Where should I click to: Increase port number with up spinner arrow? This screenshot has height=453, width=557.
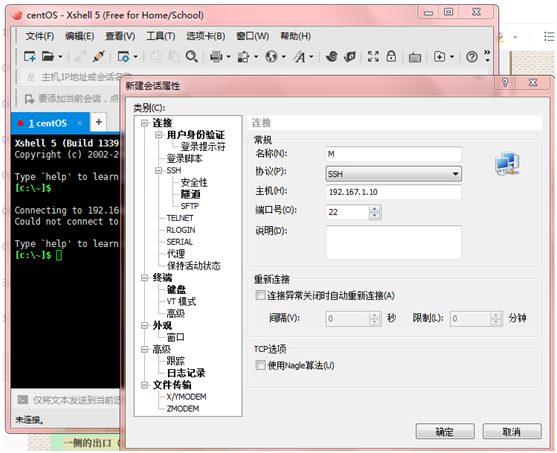tap(374, 209)
